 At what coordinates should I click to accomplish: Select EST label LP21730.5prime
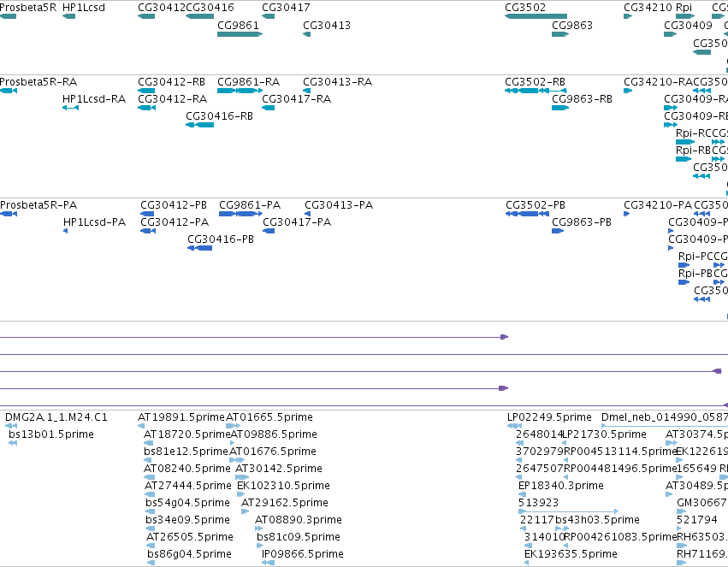[x=604, y=434]
